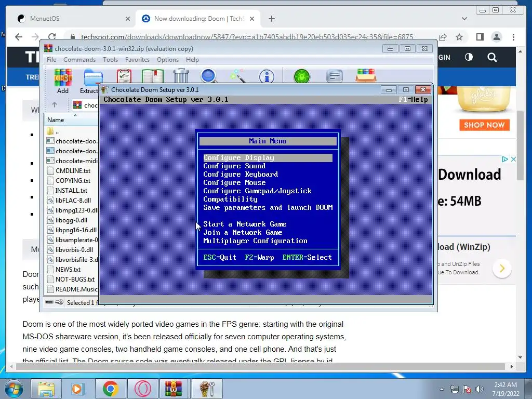Open Chrome's side panel icon
Screen dimensions: 532x399
[x=480, y=37]
